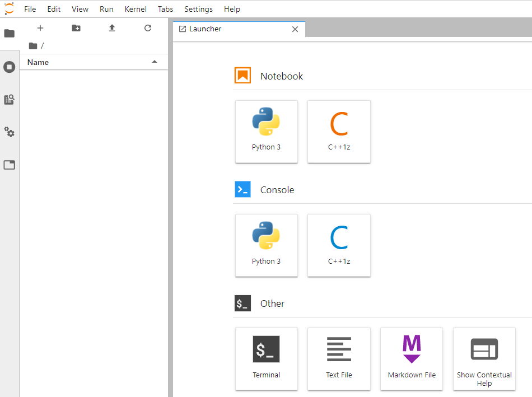Sort files by Name column header
Screen dimensions: 532x397
click(94, 62)
